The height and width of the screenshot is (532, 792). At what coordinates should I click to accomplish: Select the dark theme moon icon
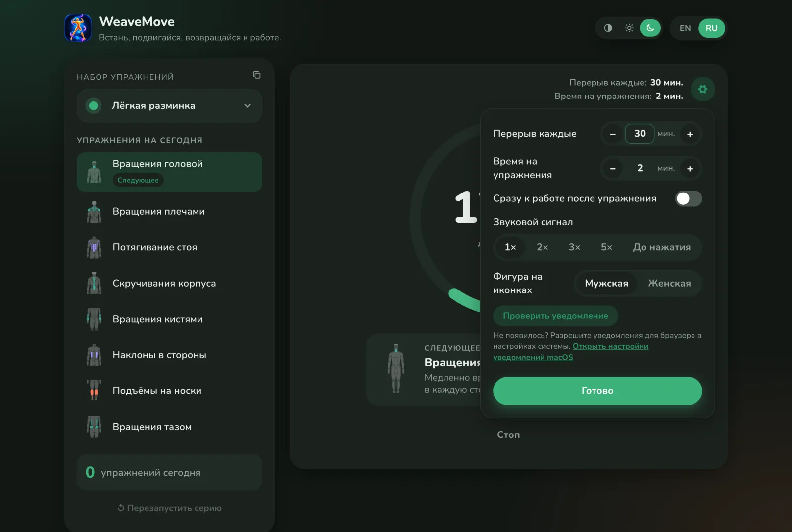click(650, 28)
